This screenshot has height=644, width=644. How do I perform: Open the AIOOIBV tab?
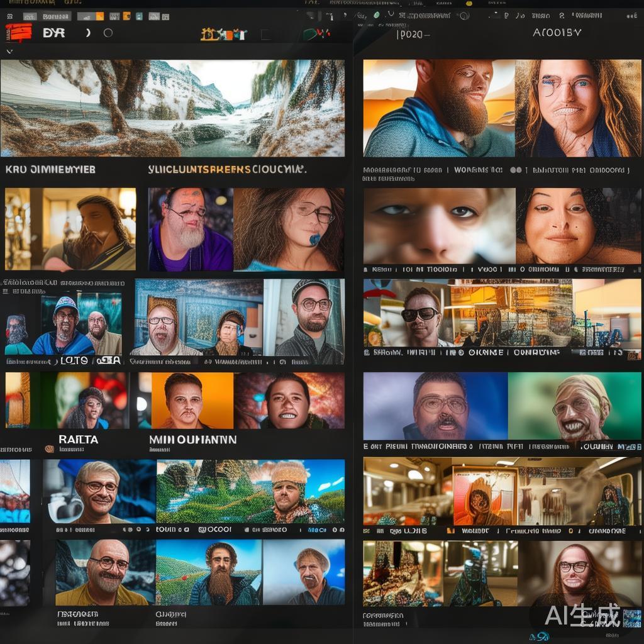click(x=558, y=33)
